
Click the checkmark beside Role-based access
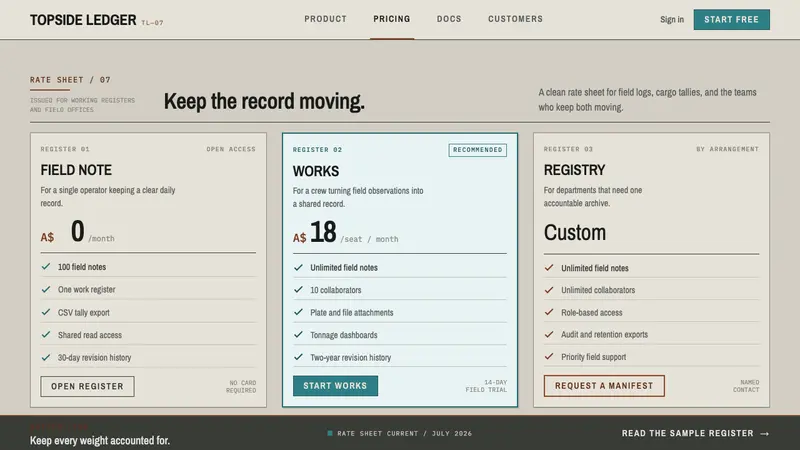[x=549, y=312]
